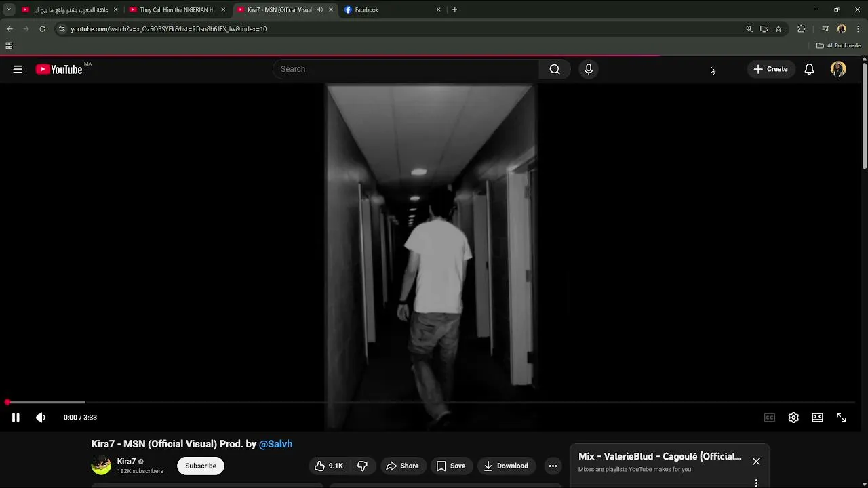Pause the video
The image size is (868, 488).
pos(16,418)
